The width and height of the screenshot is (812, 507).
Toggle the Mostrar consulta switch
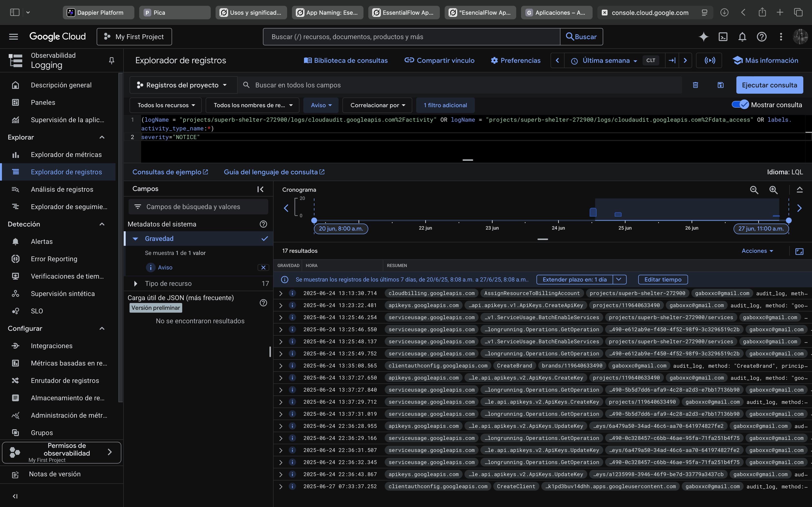tap(740, 105)
